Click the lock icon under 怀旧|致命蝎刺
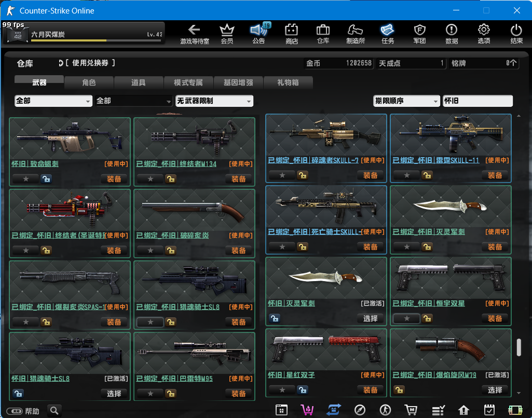Screen dimensions: 532x418 46,178
